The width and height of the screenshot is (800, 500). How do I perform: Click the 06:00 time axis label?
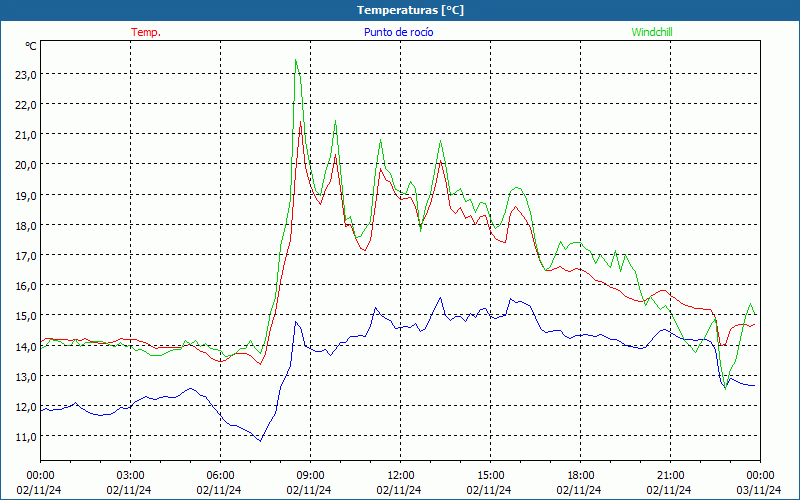coord(220,476)
